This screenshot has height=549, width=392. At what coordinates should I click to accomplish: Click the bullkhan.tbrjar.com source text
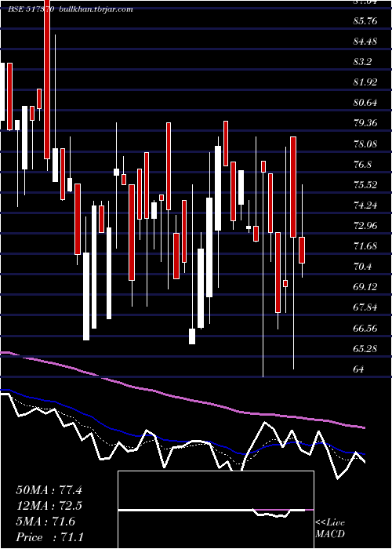[x=96, y=9]
